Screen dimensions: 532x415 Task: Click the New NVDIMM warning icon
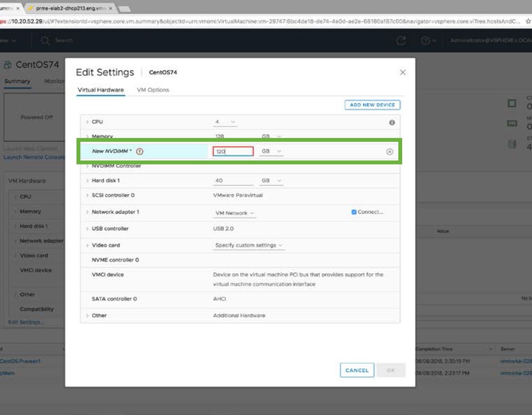pyautogui.click(x=139, y=152)
